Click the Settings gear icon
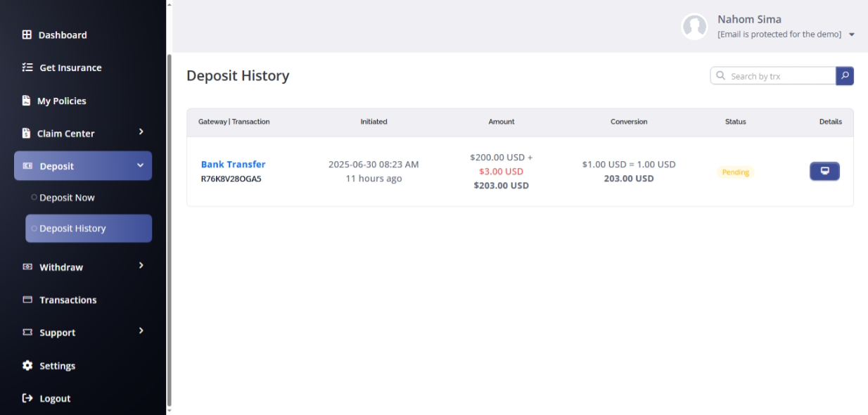868x415 pixels. [x=27, y=366]
